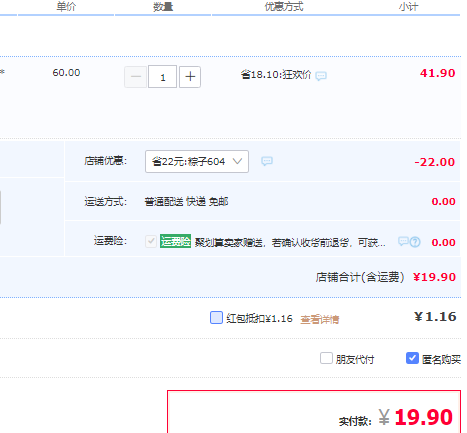
Task: Open the 查看详情 link
Action: point(320,320)
